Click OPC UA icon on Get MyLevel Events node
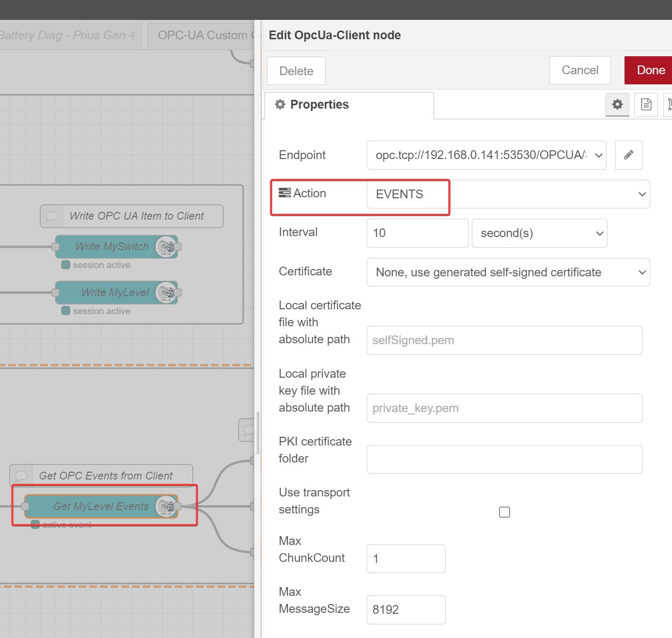The height and width of the screenshot is (638, 672). (166, 507)
